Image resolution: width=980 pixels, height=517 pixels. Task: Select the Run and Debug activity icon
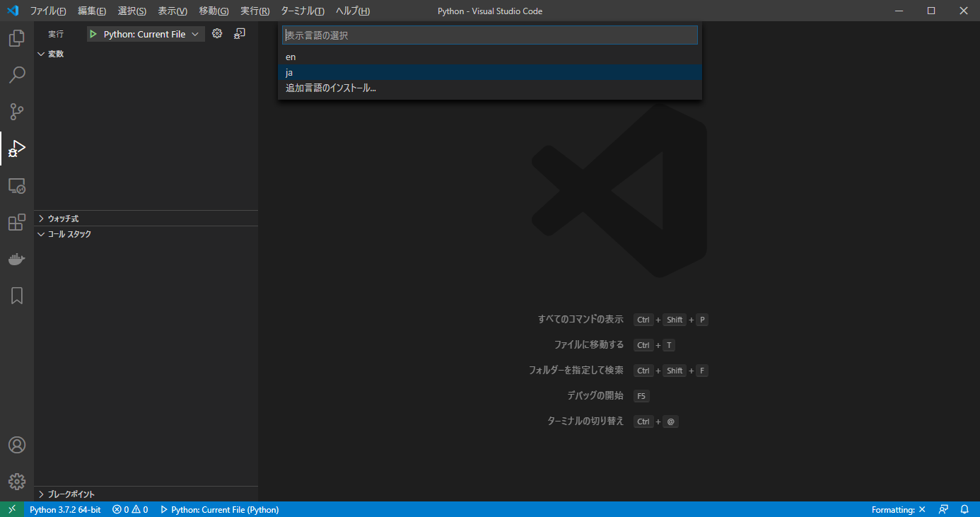click(17, 149)
